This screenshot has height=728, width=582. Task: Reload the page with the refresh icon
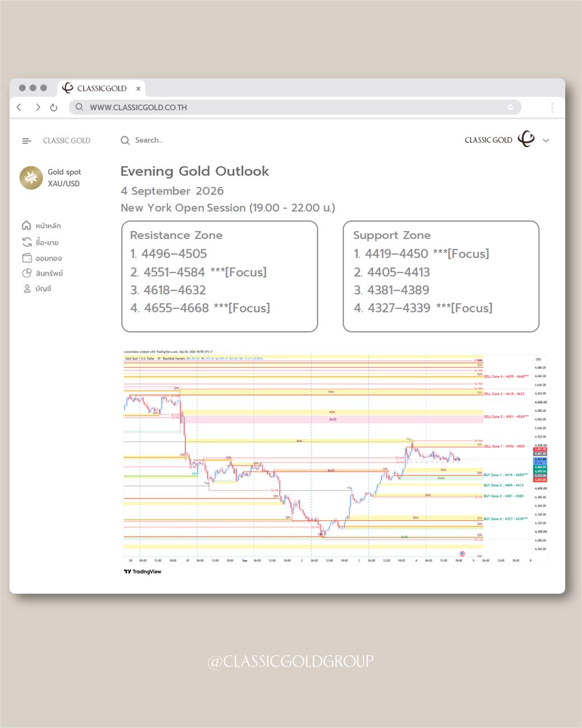coord(54,107)
